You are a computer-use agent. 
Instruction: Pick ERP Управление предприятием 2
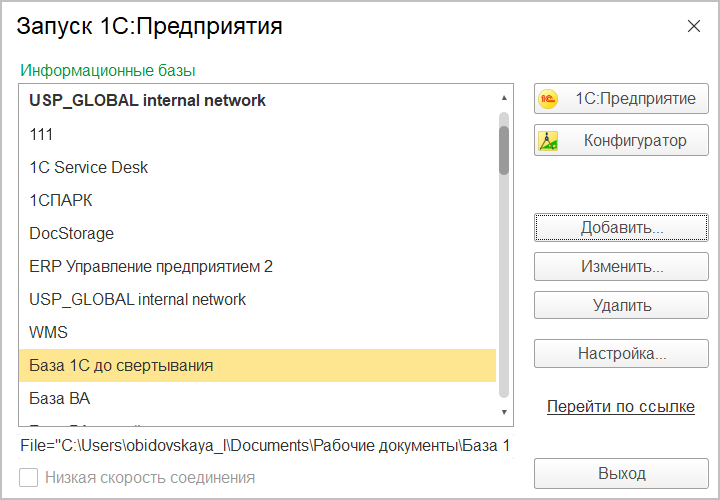point(151,267)
